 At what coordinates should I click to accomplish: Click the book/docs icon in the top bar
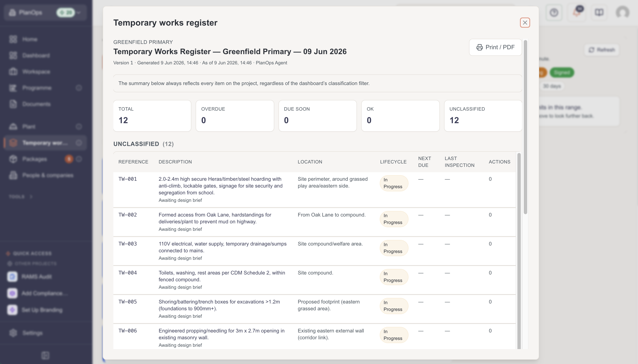tap(599, 12)
